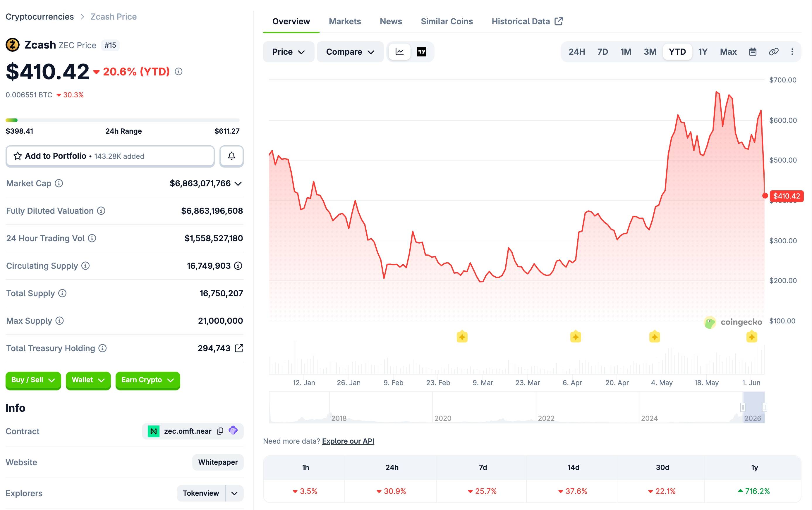Image resolution: width=812 pixels, height=510 pixels.
Task: Open the Compare dropdown
Action: (x=350, y=52)
